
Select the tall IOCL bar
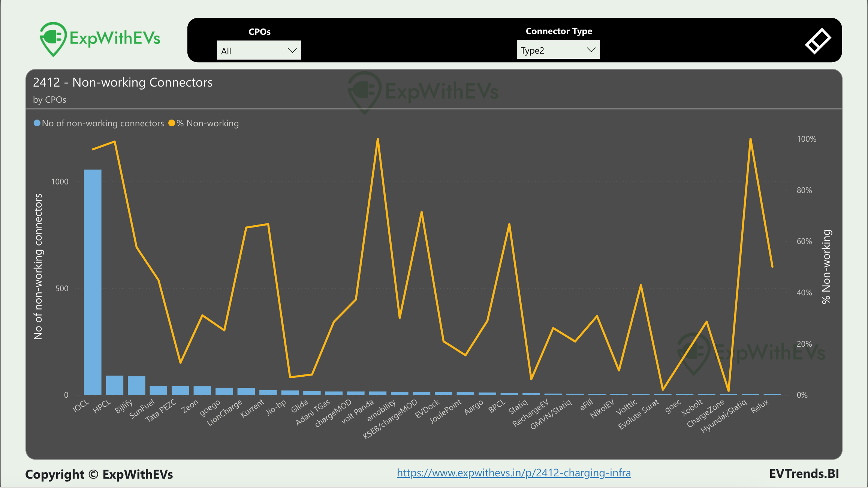[x=93, y=282]
